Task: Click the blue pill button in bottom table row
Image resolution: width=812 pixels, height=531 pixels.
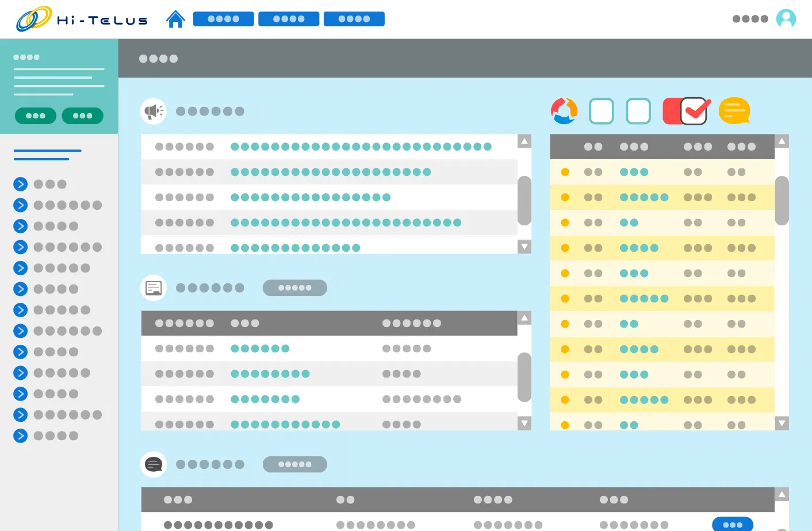Action: point(733,525)
